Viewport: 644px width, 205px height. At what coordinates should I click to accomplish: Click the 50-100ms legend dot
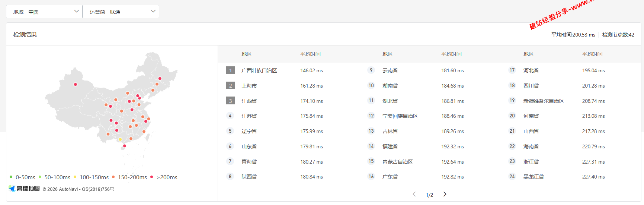40,177
